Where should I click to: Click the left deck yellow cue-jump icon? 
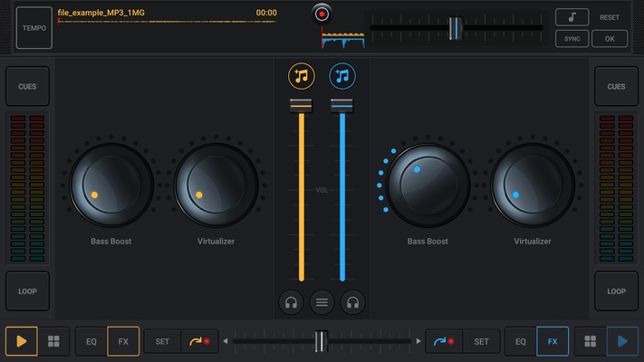199,341
